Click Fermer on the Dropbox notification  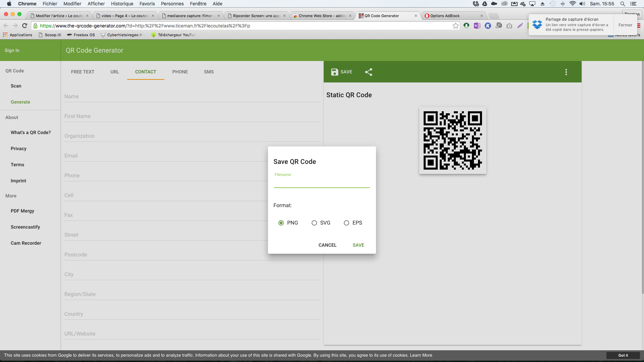(x=625, y=25)
